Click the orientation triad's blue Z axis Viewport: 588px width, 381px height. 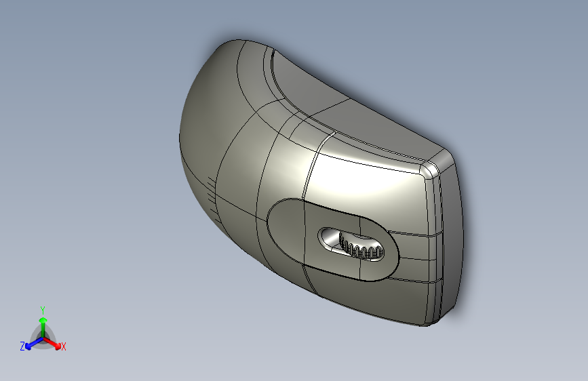pos(30,344)
